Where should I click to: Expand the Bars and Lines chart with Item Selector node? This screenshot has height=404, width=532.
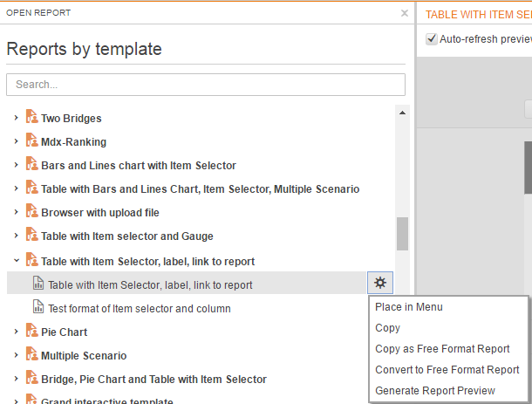pyautogui.click(x=16, y=165)
